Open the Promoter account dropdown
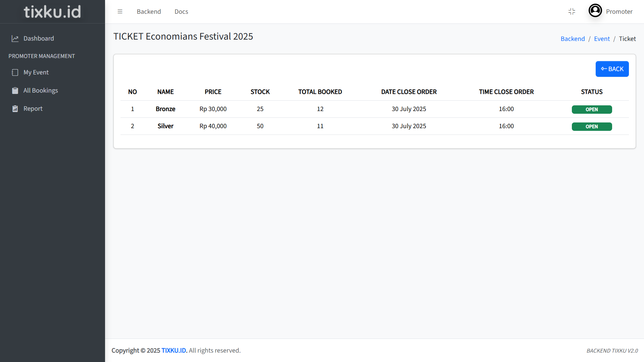This screenshot has height=362, width=644. pyautogui.click(x=619, y=11)
